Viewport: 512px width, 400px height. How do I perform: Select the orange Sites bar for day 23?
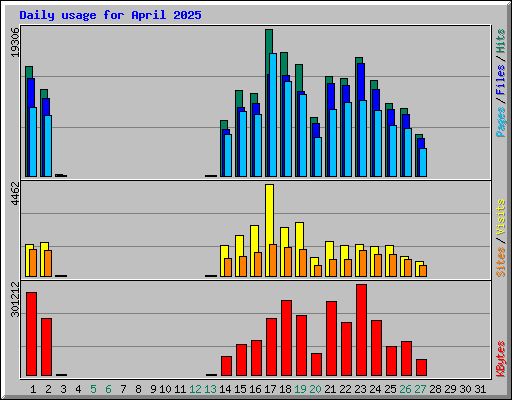click(363, 263)
